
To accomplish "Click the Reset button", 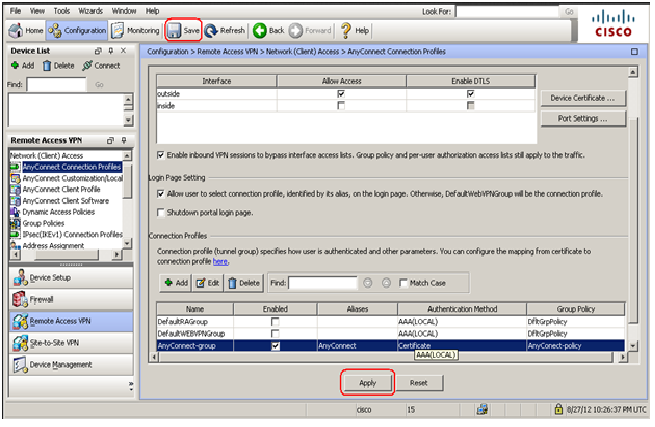I will (419, 383).
